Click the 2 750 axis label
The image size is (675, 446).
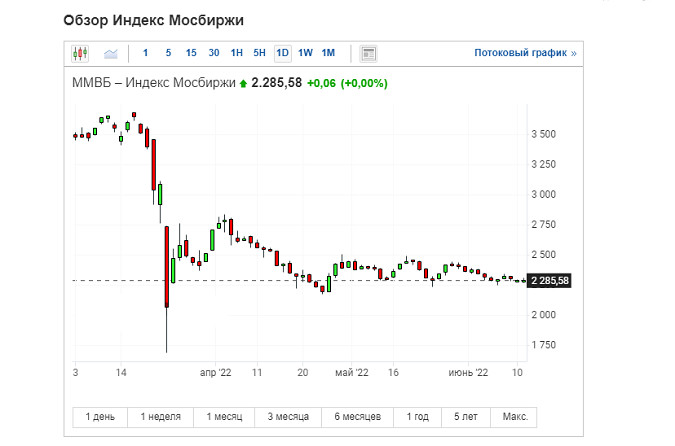point(543,225)
